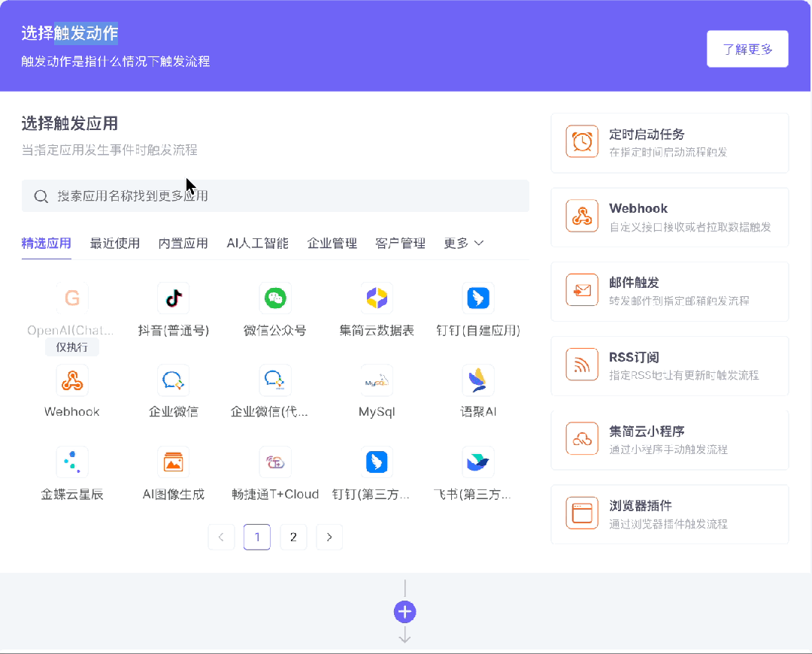The image size is (812, 654).
Task: Select page 1 in pagination
Action: tap(257, 537)
